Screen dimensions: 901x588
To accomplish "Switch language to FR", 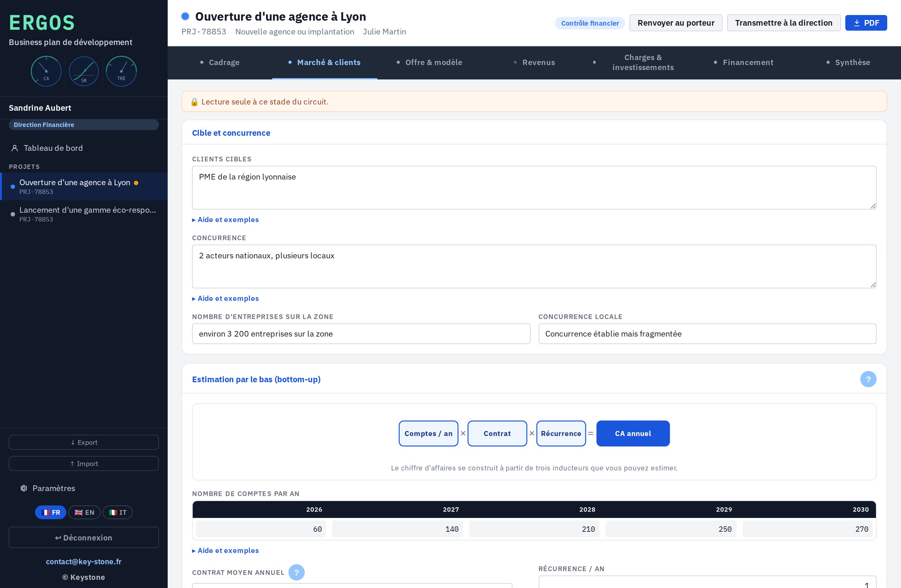I will [x=51, y=512].
